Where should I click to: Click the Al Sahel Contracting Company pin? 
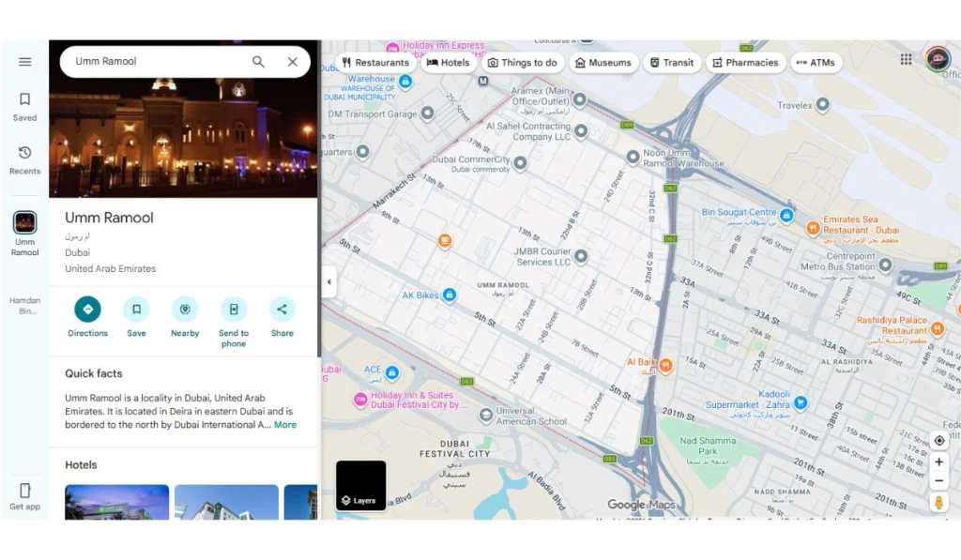581,129
